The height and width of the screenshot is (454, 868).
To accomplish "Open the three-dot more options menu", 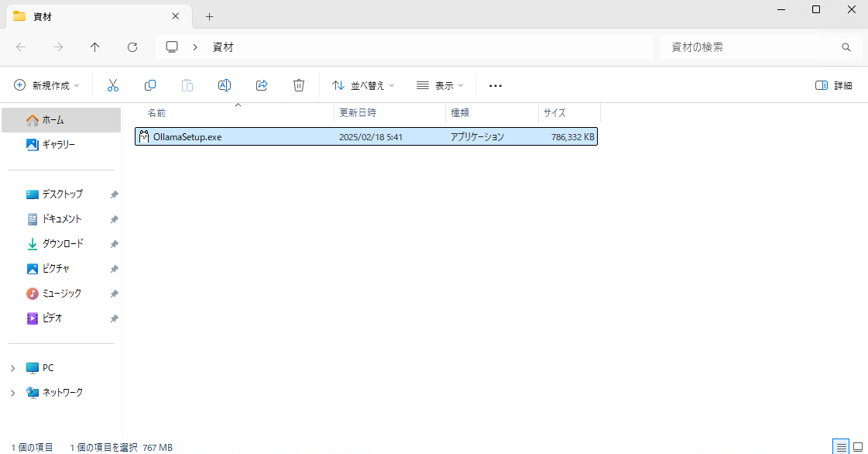I will 496,86.
